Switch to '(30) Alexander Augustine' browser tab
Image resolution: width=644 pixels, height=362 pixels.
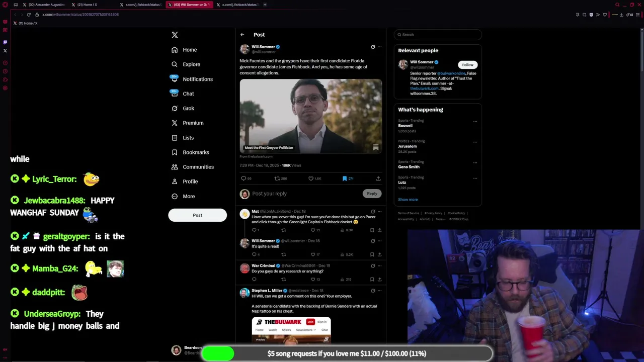(44, 5)
